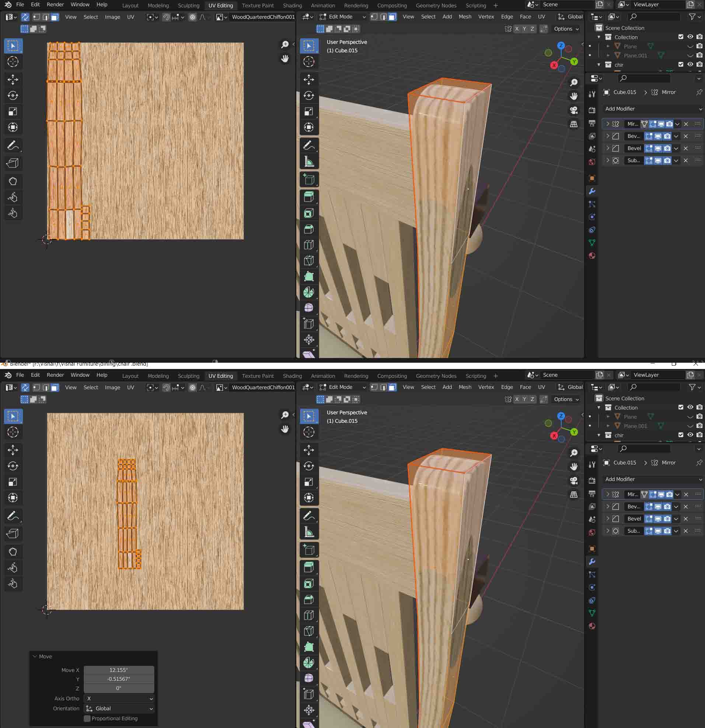The width and height of the screenshot is (705, 728).
Task: Select the Rotate tool in the 3D viewport
Action: click(310, 95)
